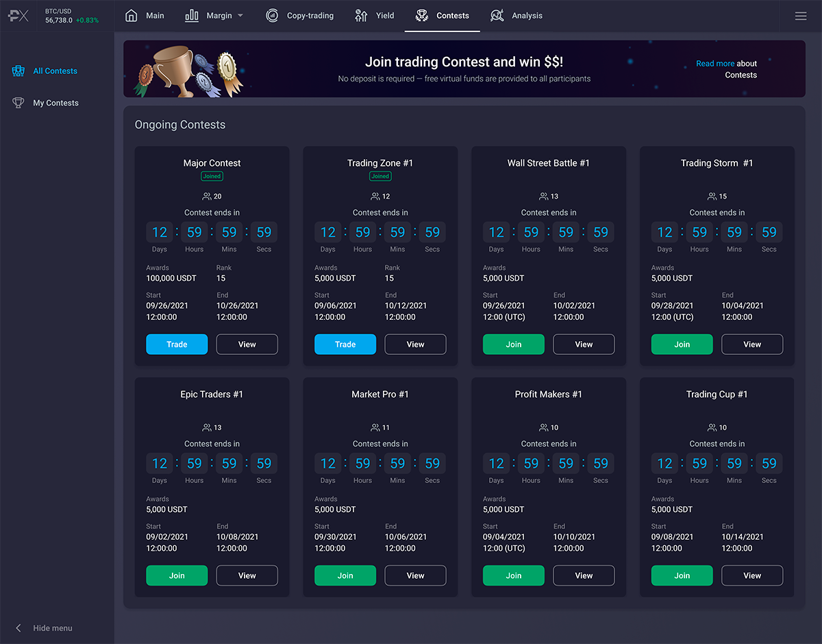
Task: Click participants icon on Epic Traders #1
Action: 207,428
